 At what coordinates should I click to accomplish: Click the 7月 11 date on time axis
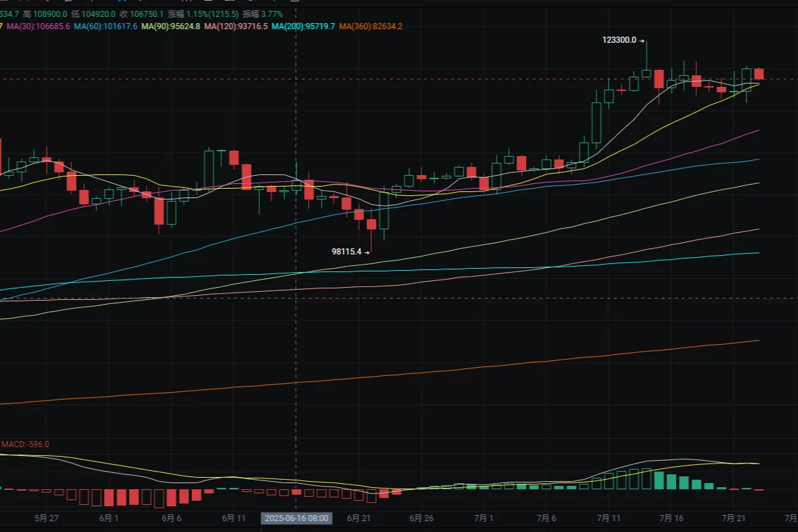(609, 518)
